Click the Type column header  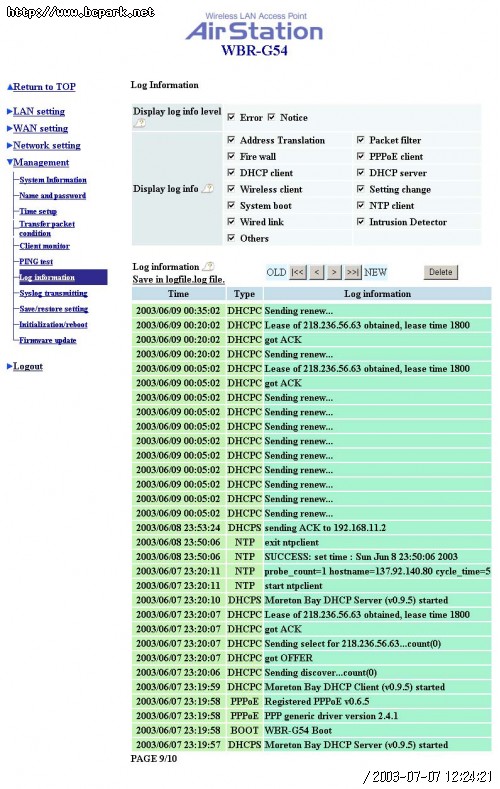[x=244, y=293]
